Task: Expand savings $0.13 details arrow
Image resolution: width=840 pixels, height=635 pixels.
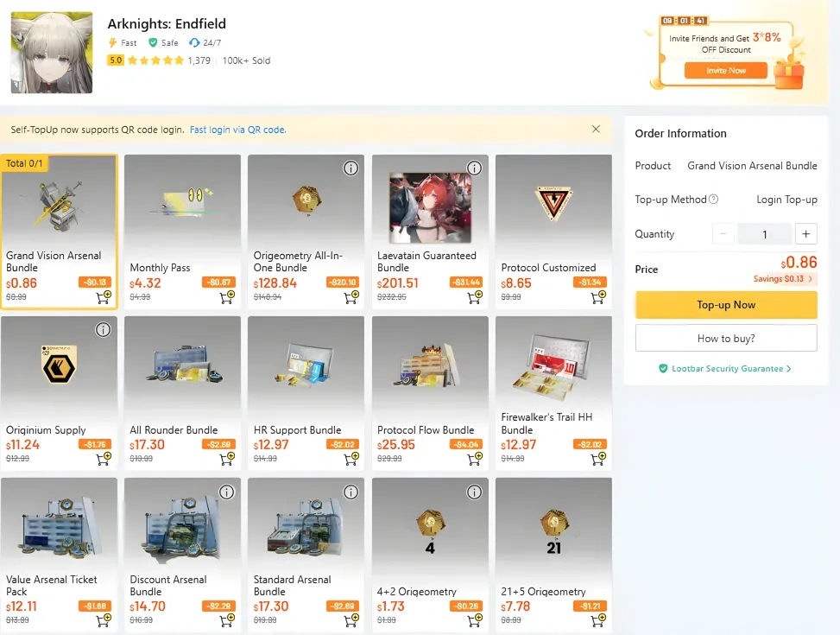Action: (x=812, y=279)
